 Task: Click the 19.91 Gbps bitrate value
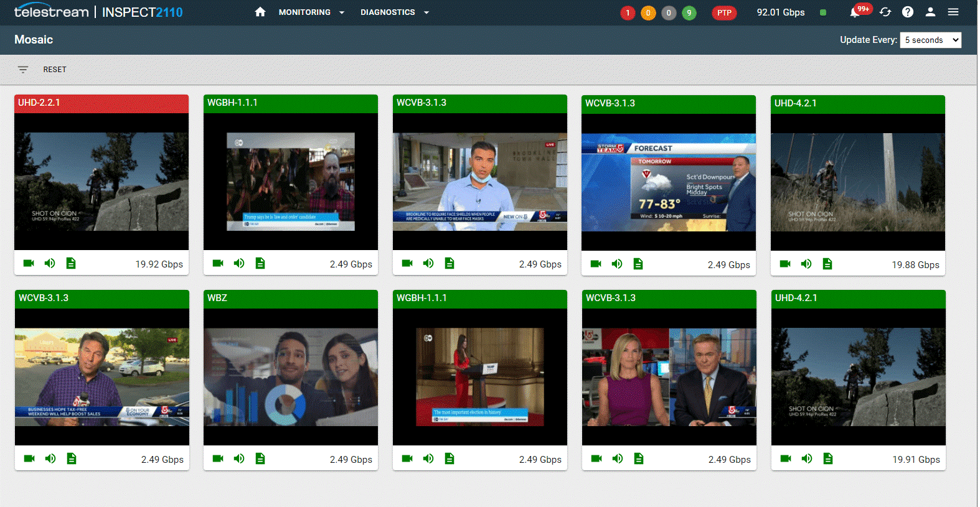pos(916,460)
